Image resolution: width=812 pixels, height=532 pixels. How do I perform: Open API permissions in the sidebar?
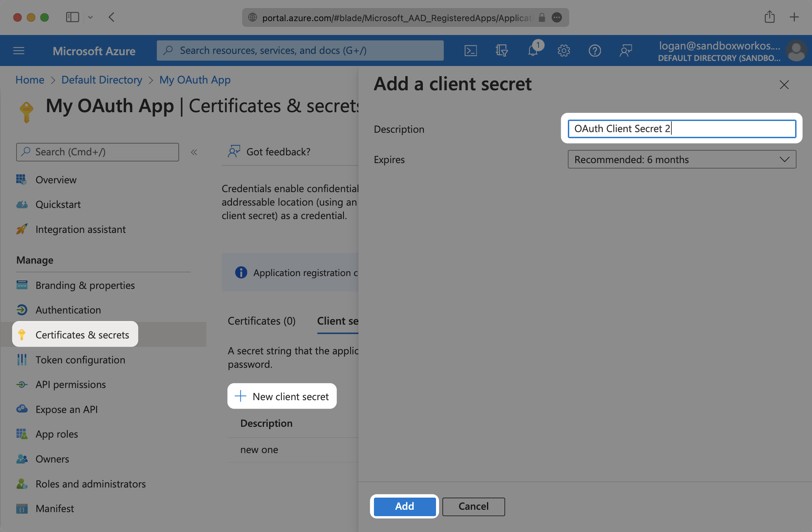(x=71, y=384)
